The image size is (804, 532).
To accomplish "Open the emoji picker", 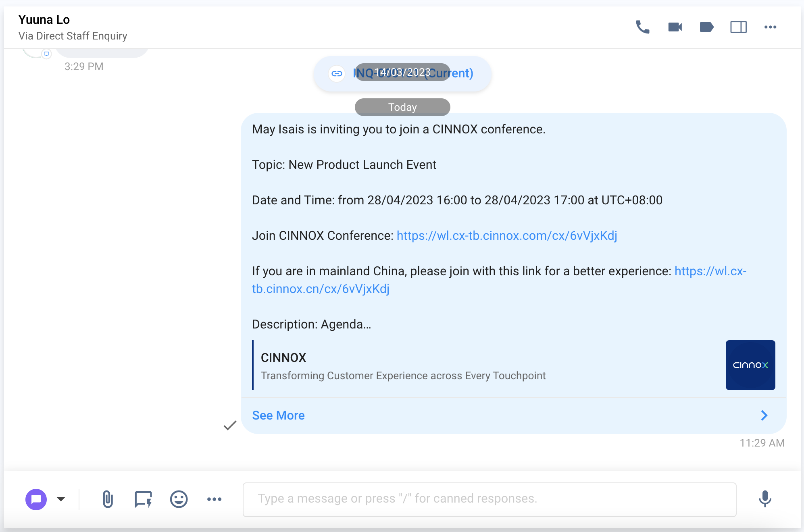I will click(x=179, y=499).
